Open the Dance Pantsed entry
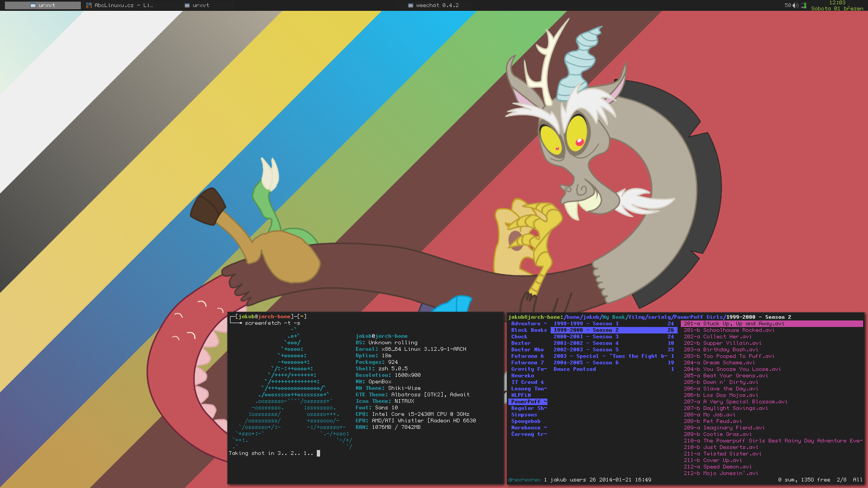The height and width of the screenshot is (488, 868). pos(614,369)
